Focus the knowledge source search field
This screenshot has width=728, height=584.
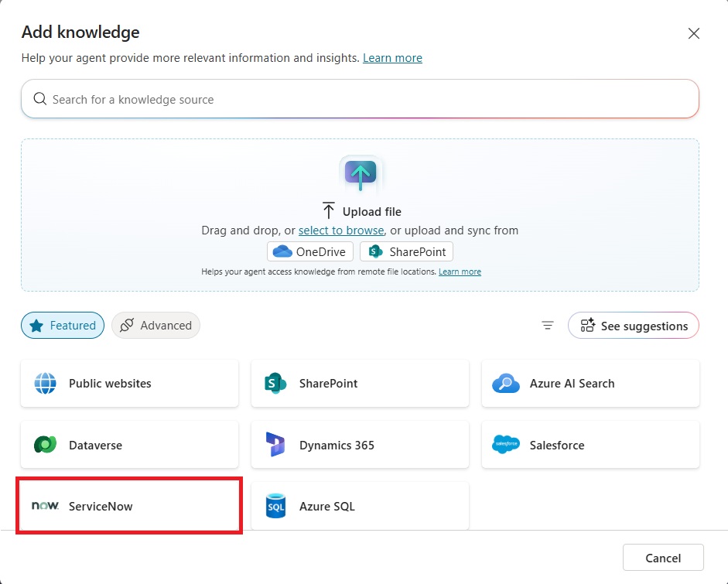(x=360, y=99)
